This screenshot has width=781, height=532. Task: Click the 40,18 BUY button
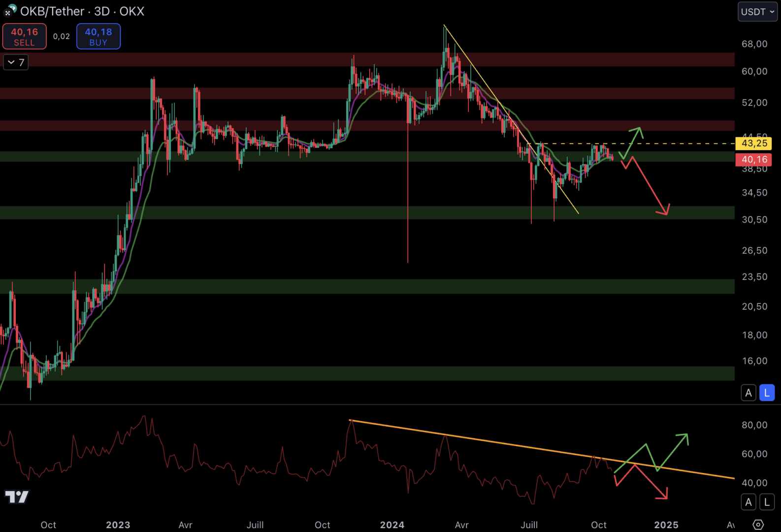click(98, 36)
